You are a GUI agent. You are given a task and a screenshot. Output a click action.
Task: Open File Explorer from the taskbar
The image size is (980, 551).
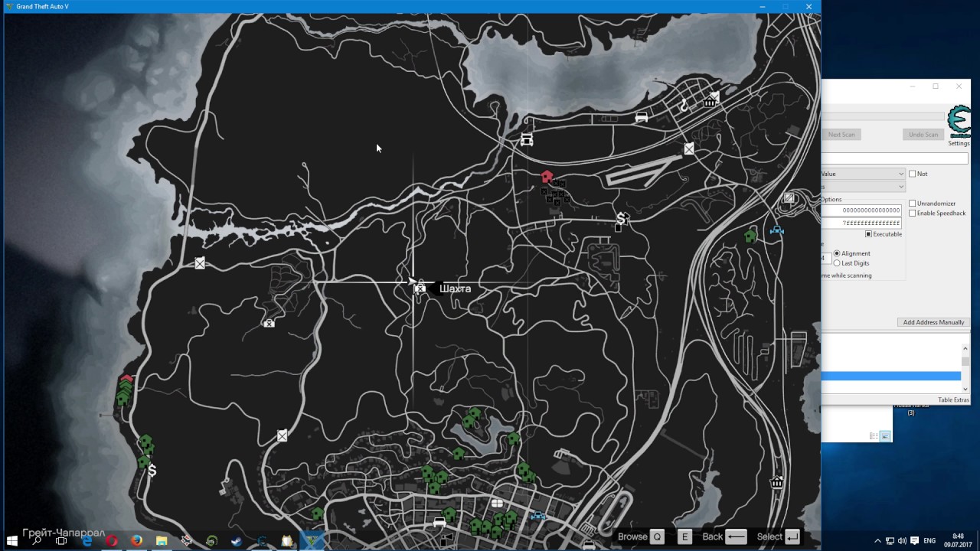pos(162,541)
